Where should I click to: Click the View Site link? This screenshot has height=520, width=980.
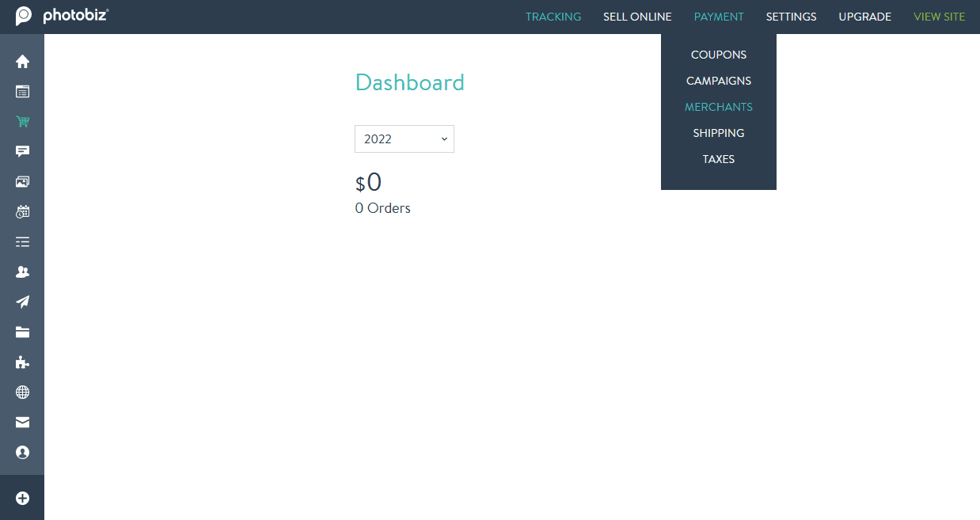click(939, 17)
